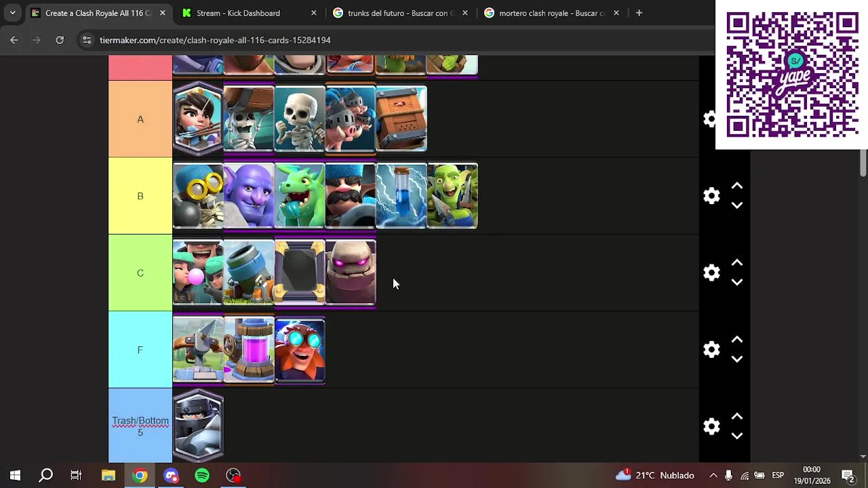Show hidden system tray icons
The width and height of the screenshot is (868, 488).
(713, 475)
